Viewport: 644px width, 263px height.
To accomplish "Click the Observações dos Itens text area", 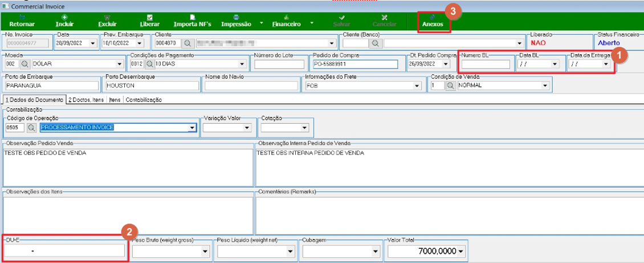I will point(128,215).
